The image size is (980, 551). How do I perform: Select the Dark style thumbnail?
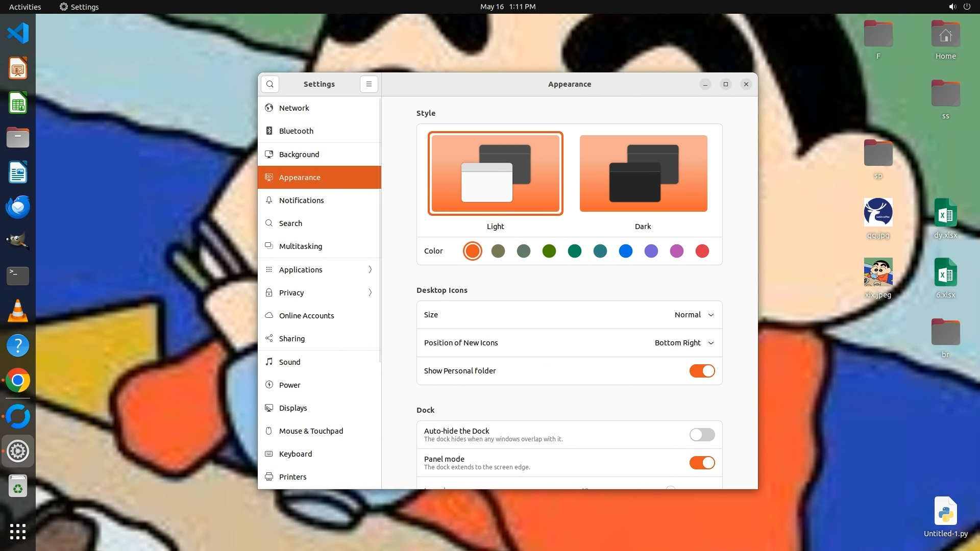point(643,173)
